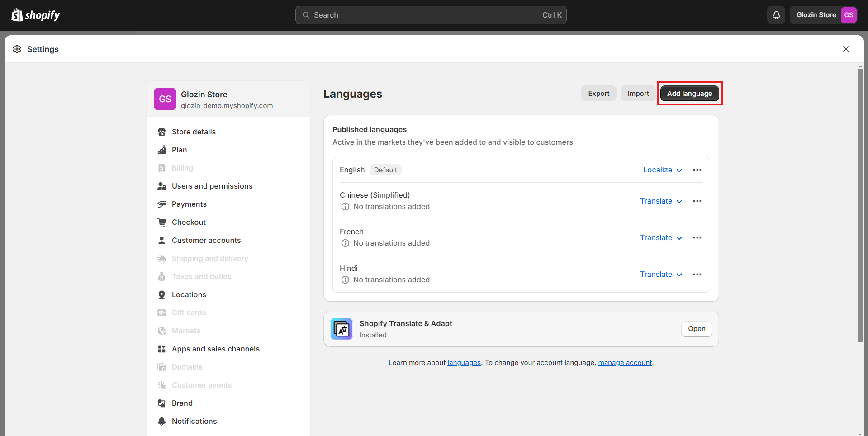Click the Locations pin icon
Screen dimensions: 868x436
click(161, 295)
